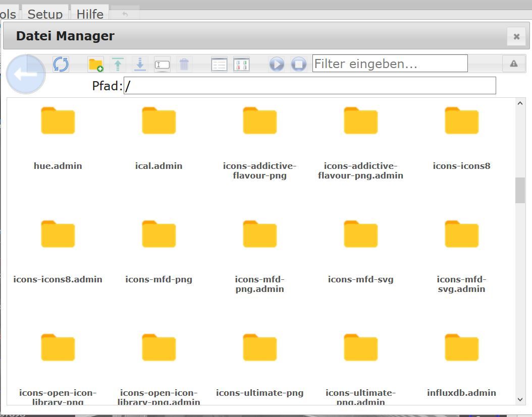Click the stop button icon

tap(299, 64)
